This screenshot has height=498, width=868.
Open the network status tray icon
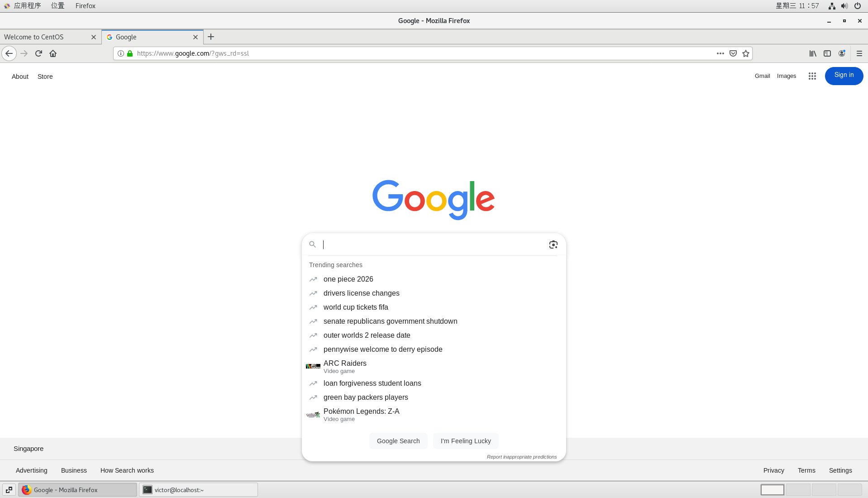coord(832,6)
